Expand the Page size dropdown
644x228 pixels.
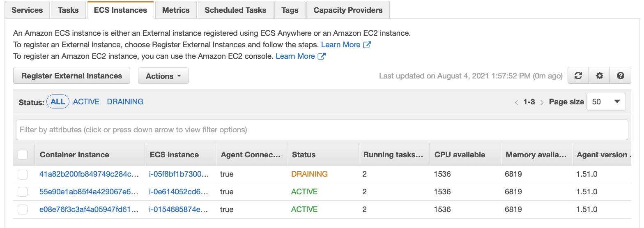coord(606,102)
